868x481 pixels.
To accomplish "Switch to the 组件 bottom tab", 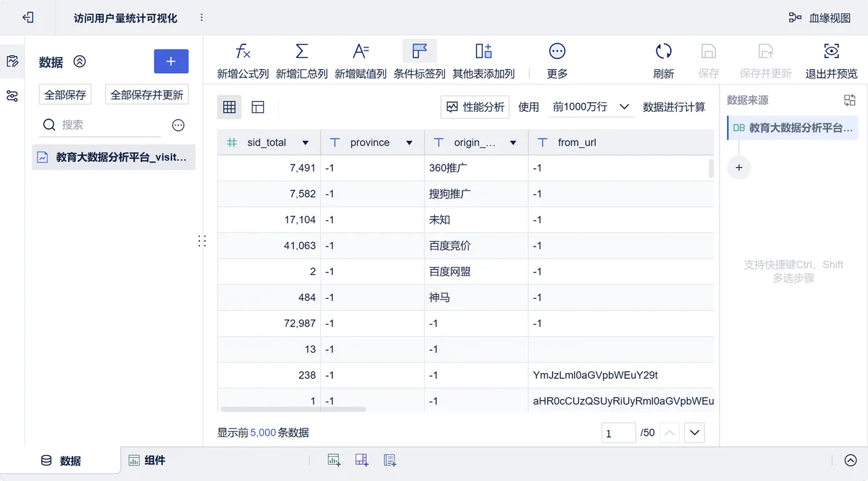I will pos(147,461).
